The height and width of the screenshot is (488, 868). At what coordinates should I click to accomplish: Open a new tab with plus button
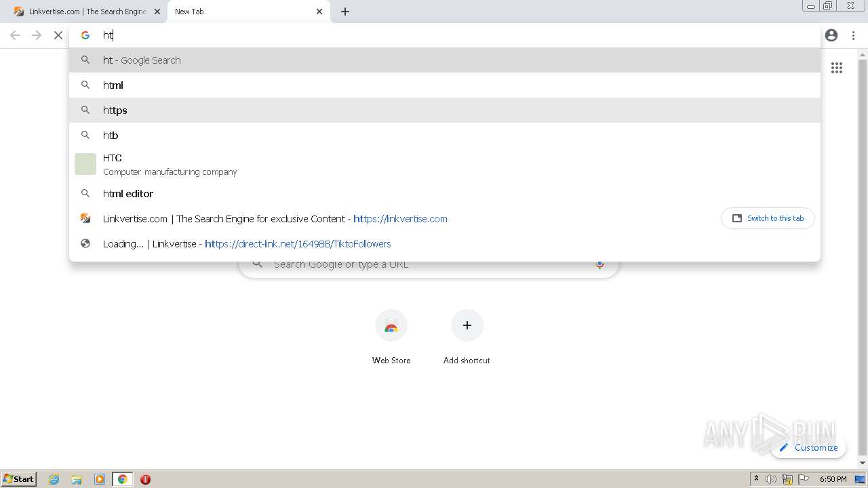pyautogui.click(x=345, y=12)
